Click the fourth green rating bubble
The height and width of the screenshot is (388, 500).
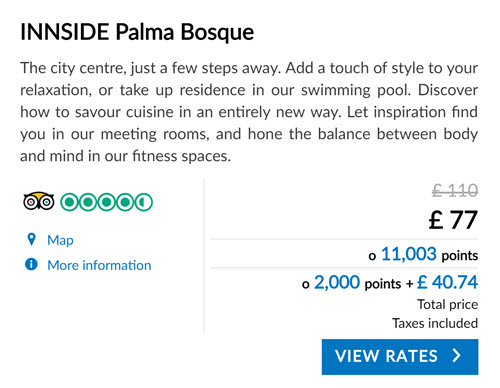pyautogui.click(x=125, y=202)
